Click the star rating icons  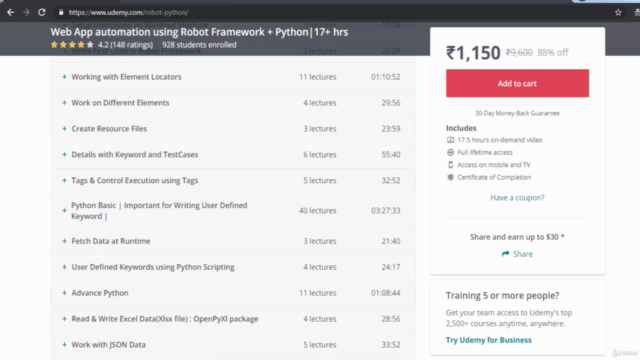pos(72,44)
